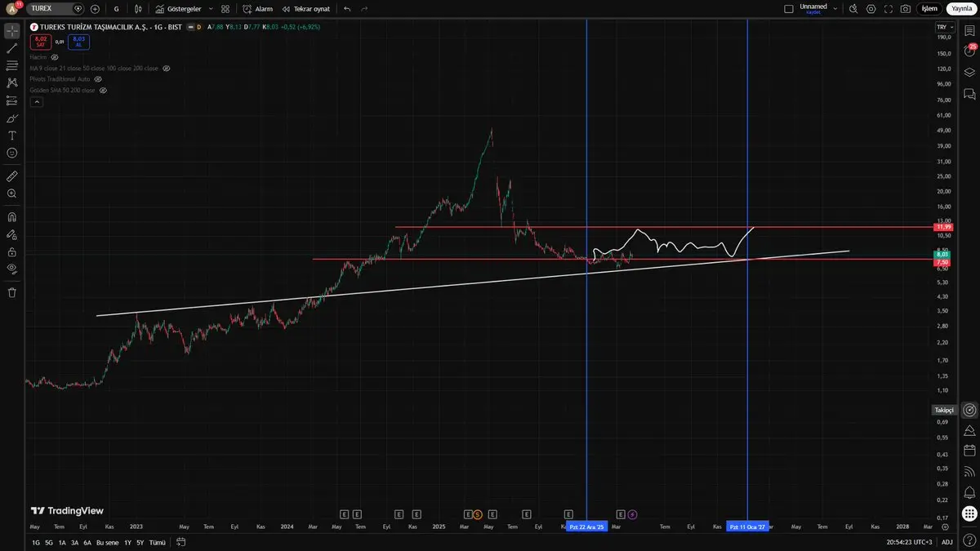Select the Bu sene date range
This screenshot has height=551, width=980.
[107, 542]
